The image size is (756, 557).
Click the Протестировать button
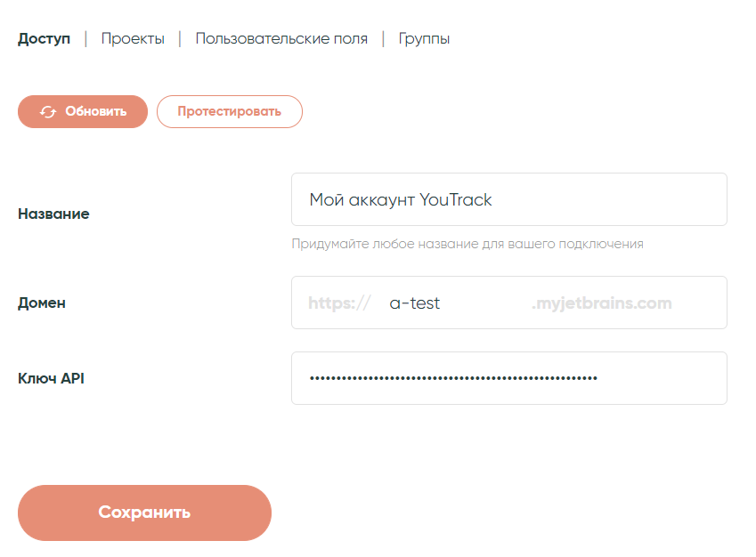point(229,112)
